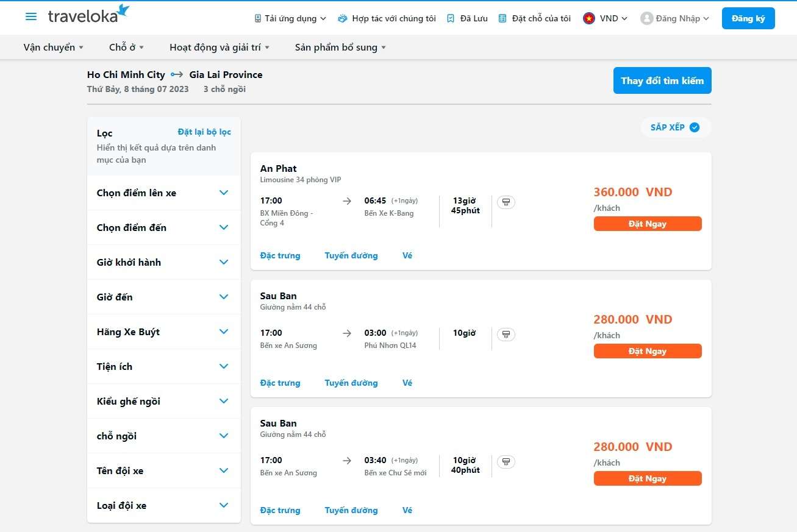This screenshot has height=532, width=797.
Task: Expand the chỗ ngồi filter
Action: (x=164, y=436)
